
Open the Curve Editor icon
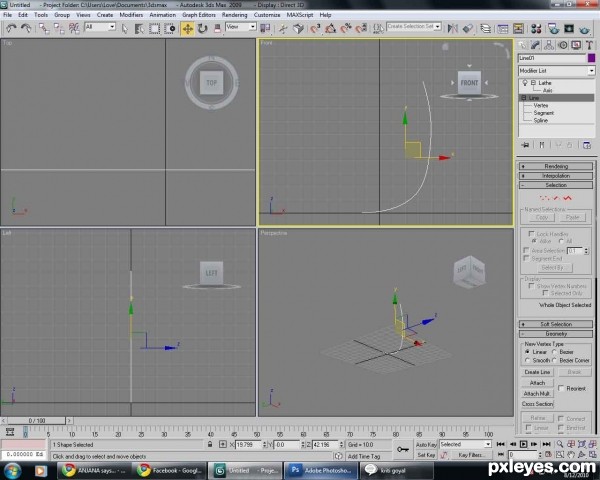[502, 28]
